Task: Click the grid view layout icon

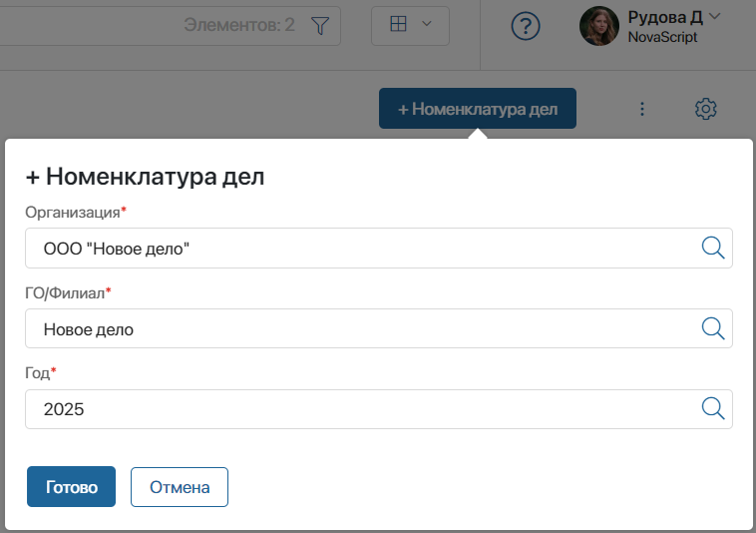Action: 398,25
